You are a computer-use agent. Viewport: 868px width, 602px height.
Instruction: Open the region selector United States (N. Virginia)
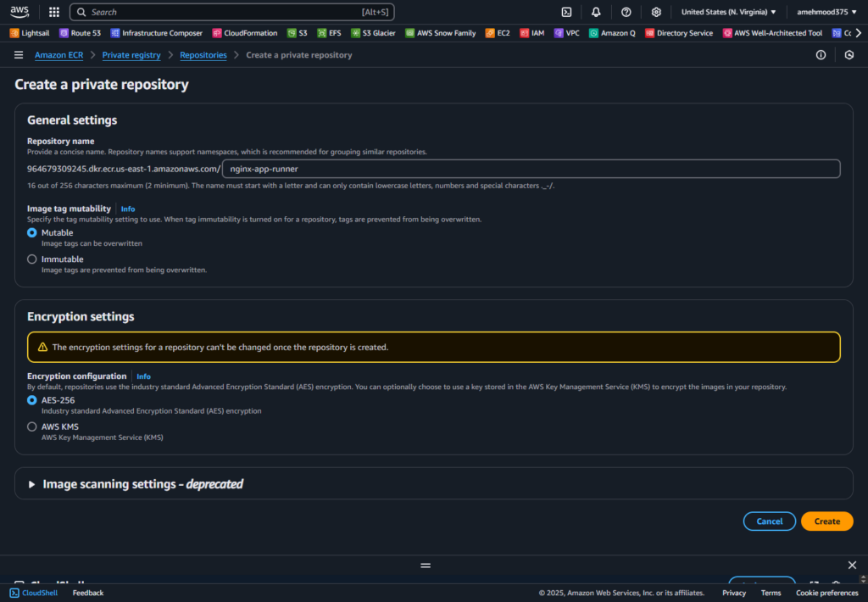point(728,12)
